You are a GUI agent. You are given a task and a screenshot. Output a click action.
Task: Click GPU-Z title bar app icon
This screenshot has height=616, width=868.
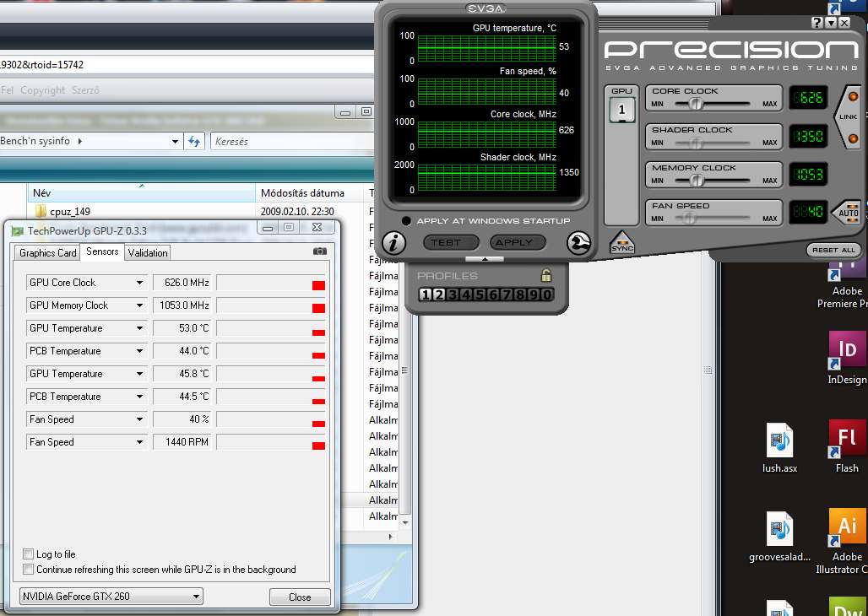[18, 231]
